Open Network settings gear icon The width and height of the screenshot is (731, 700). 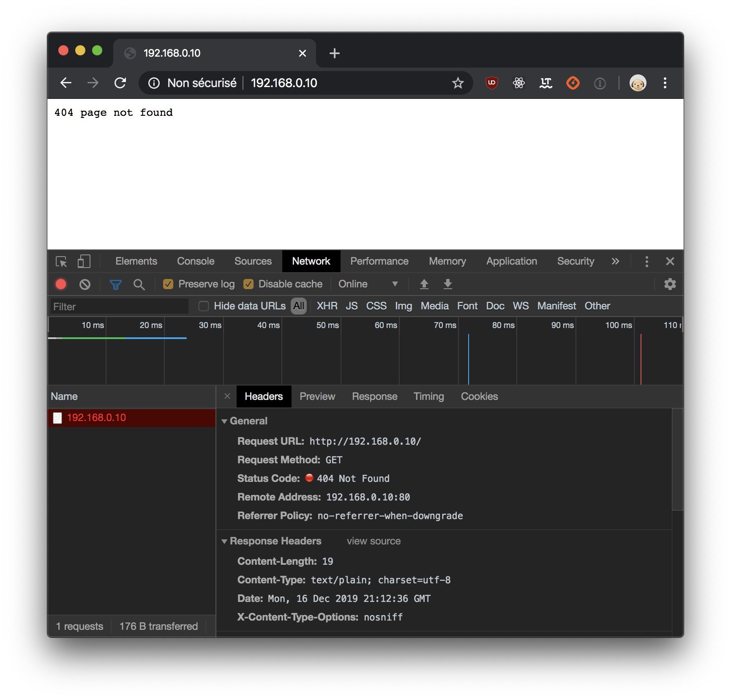point(670,284)
